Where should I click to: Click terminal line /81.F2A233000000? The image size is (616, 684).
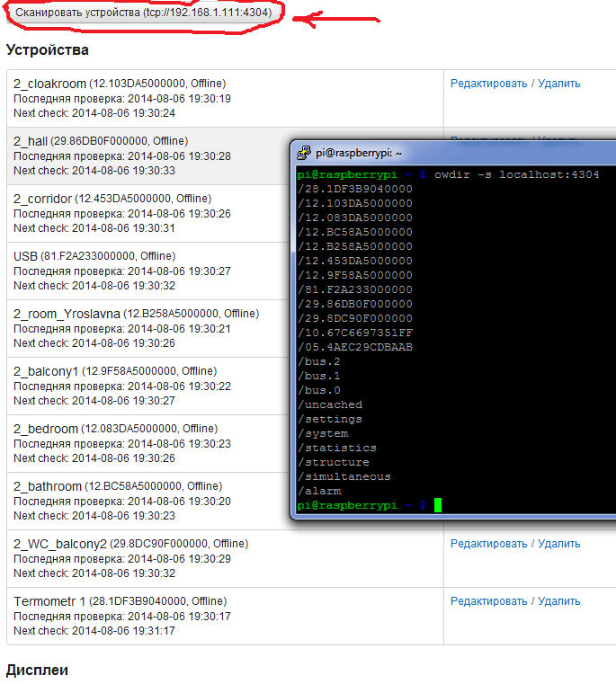(x=355, y=289)
